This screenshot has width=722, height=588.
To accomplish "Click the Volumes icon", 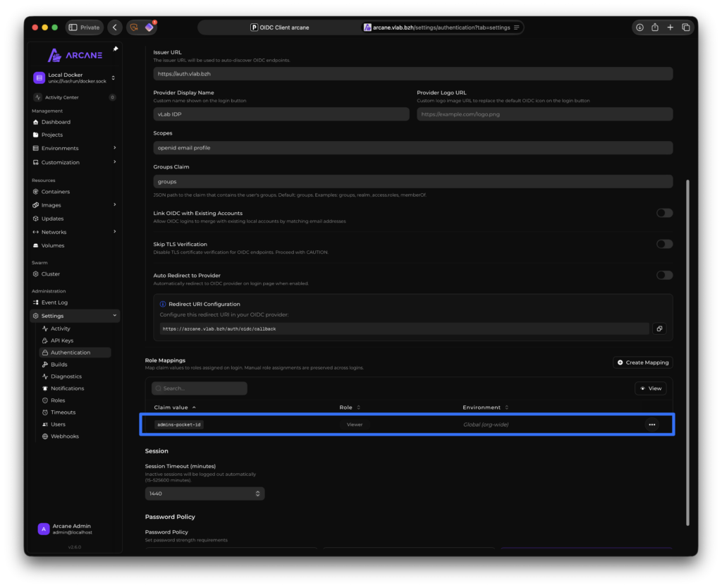I will click(x=35, y=245).
